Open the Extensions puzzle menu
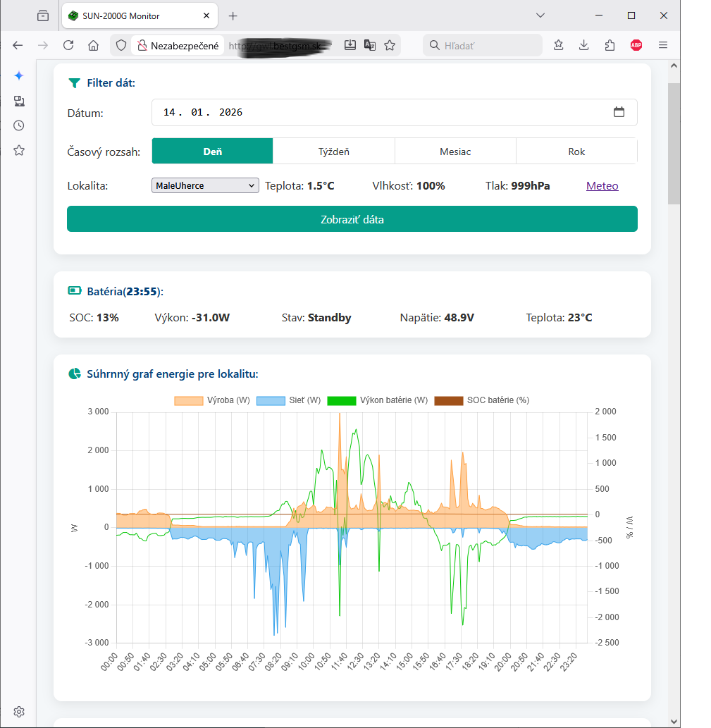Screen dimensions: 711x728 pos(610,45)
